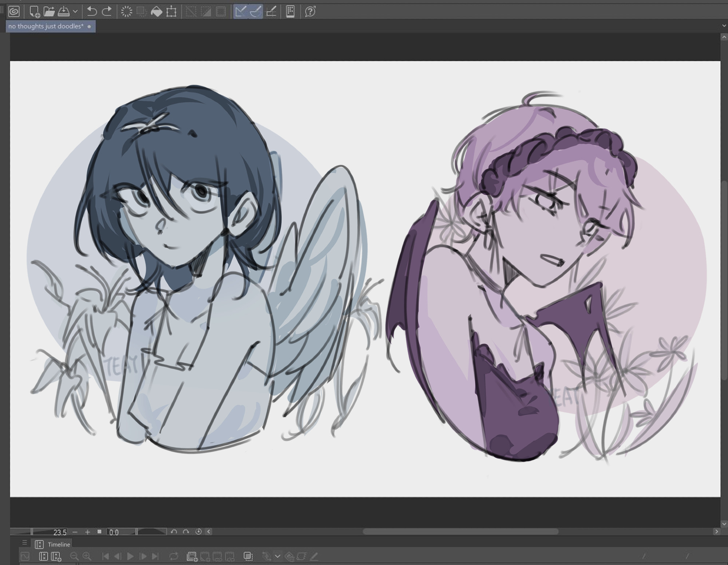Deselect using the toolbar deselect icon
This screenshot has height=565, width=728.
click(x=191, y=12)
